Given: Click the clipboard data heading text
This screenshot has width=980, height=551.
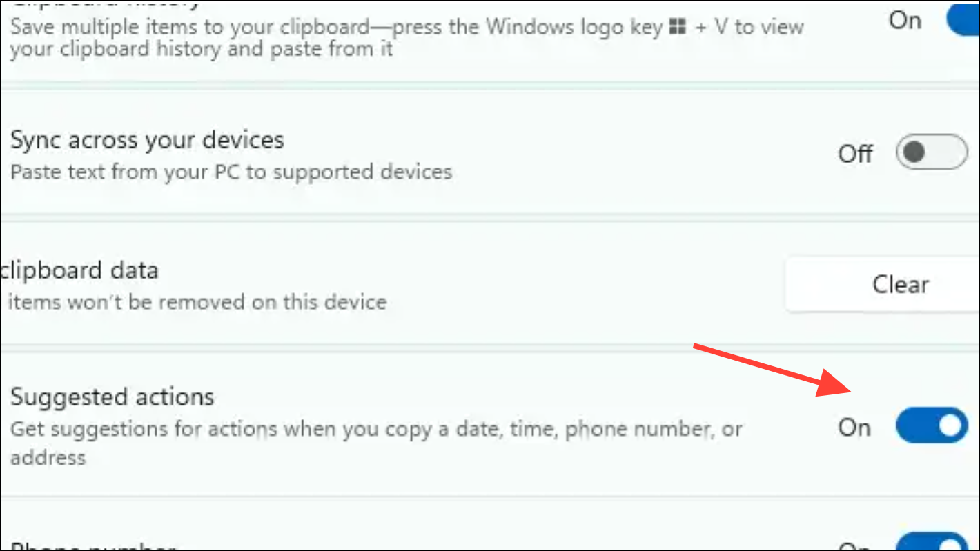Looking at the screenshot, I should (x=79, y=270).
